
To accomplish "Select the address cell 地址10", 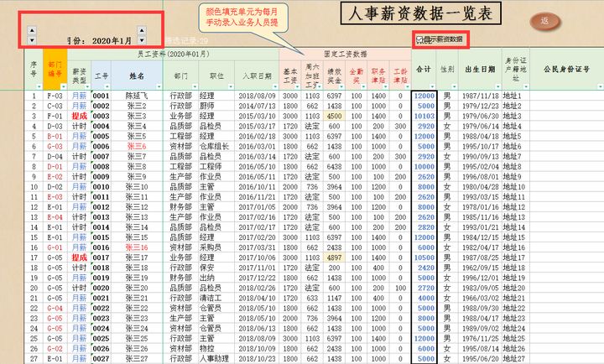I will 515,187.
